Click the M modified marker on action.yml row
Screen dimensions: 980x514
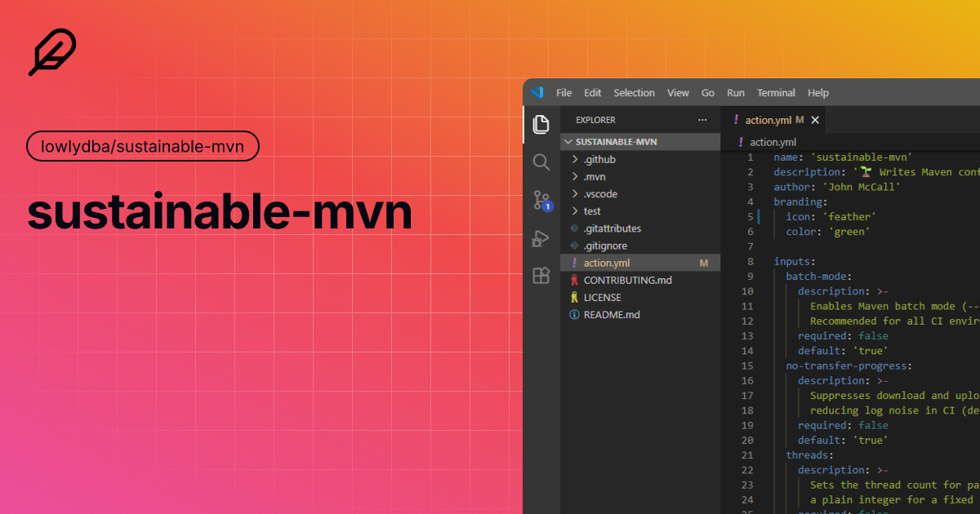pyautogui.click(x=704, y=263)
